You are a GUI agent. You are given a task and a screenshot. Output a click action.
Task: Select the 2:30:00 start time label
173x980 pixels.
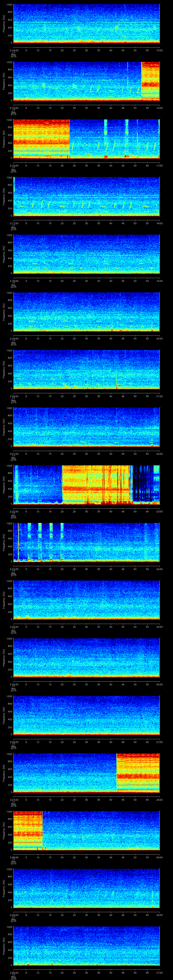click(x=14, y=972)
